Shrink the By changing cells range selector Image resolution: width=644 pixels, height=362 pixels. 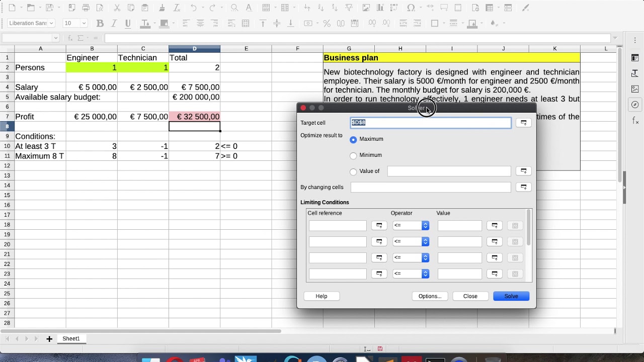(524, 187)
